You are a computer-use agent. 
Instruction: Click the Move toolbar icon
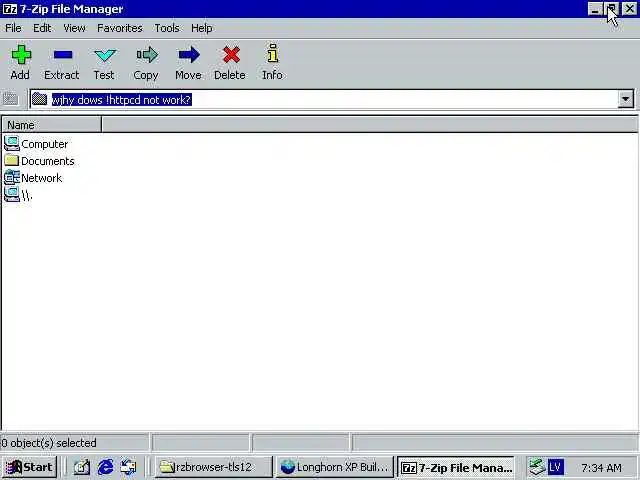point(189,55)
